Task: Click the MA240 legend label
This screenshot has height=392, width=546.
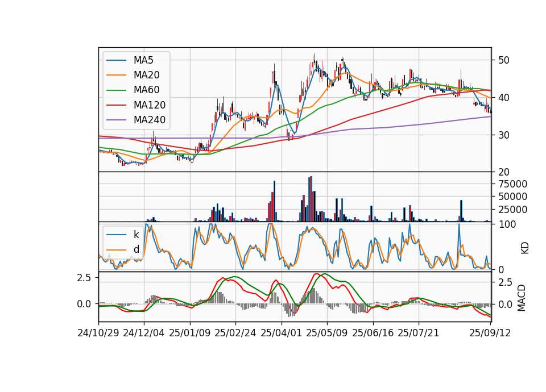Action: point(150,120)
